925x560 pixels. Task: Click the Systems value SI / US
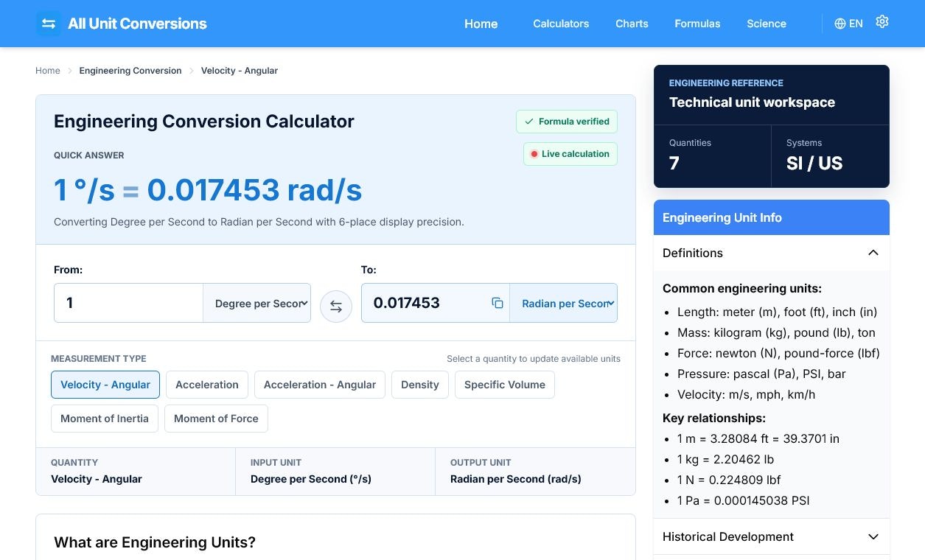(x=814, y=164)
